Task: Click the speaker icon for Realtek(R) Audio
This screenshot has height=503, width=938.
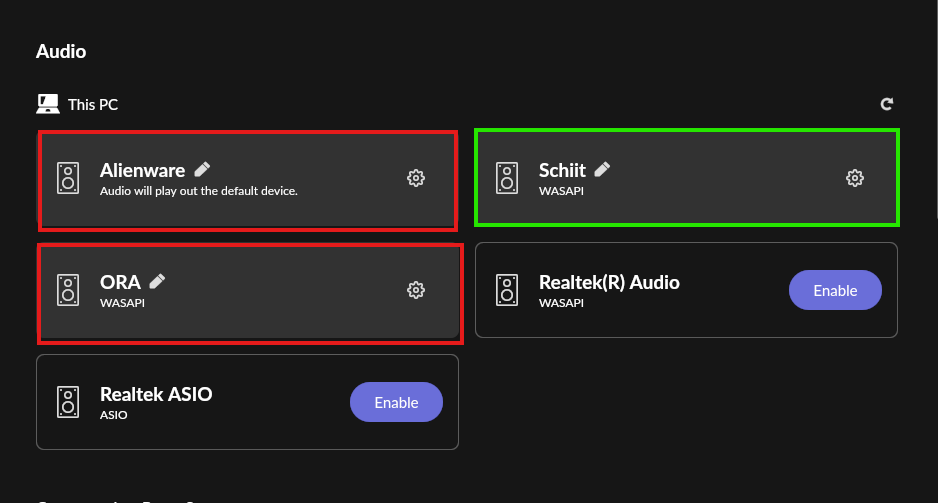Action: tap(507, 290)
